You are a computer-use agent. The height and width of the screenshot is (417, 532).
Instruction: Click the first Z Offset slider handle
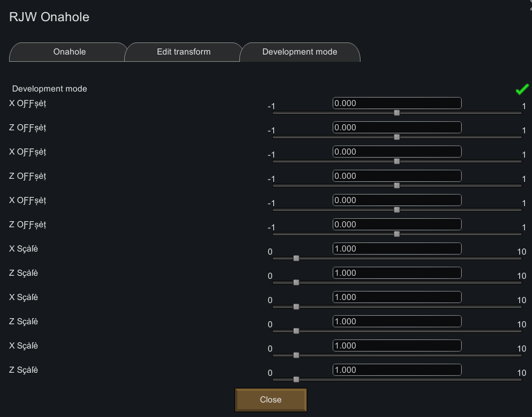point(397,136)
